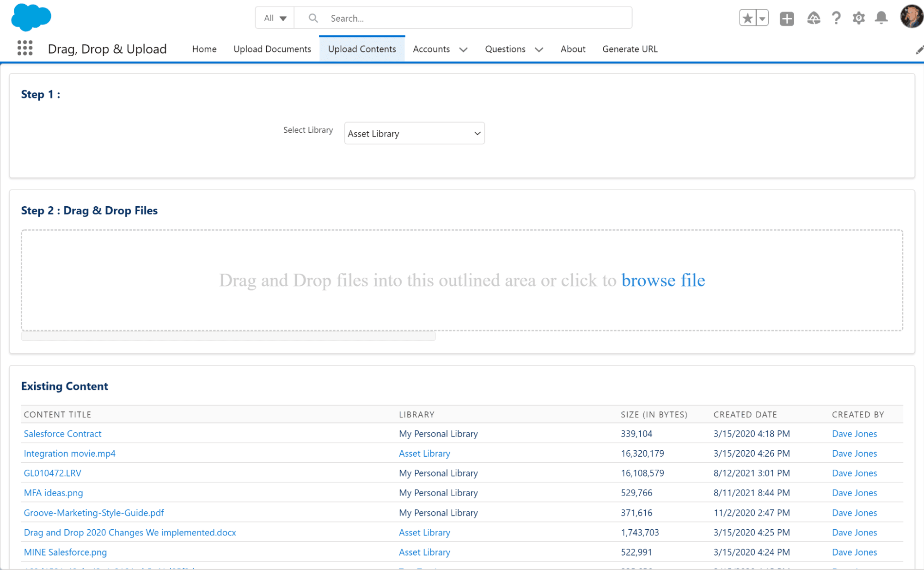Open the About tab
The width and height of the screenshot is (924, 570).
coord(573,49)
